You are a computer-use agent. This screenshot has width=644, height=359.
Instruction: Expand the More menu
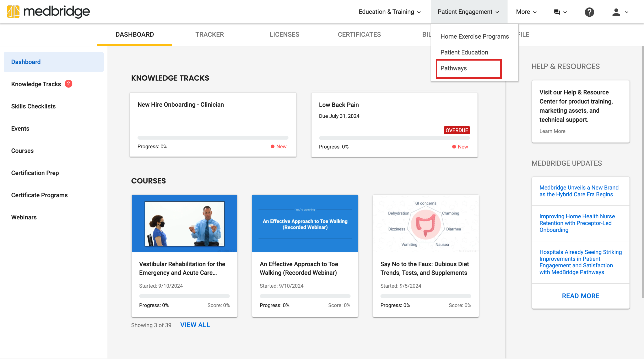coord(526,12)
